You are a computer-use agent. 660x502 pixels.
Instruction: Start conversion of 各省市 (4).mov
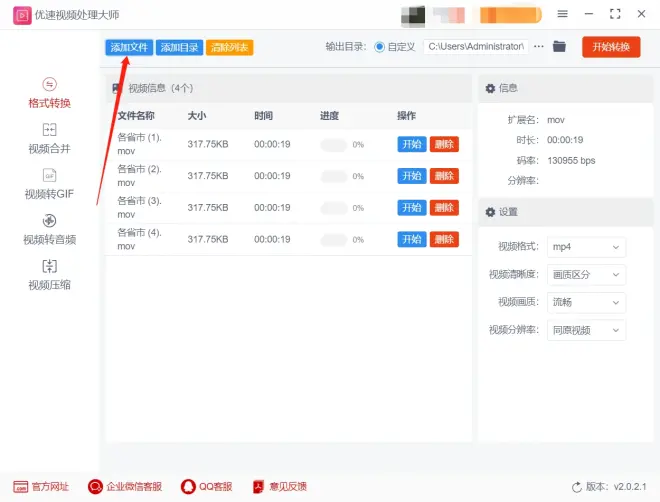pyautogui.click(x=412, y=239)
